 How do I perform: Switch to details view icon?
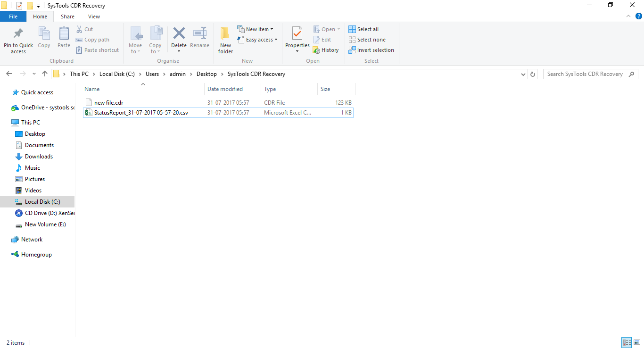[627, 343]
